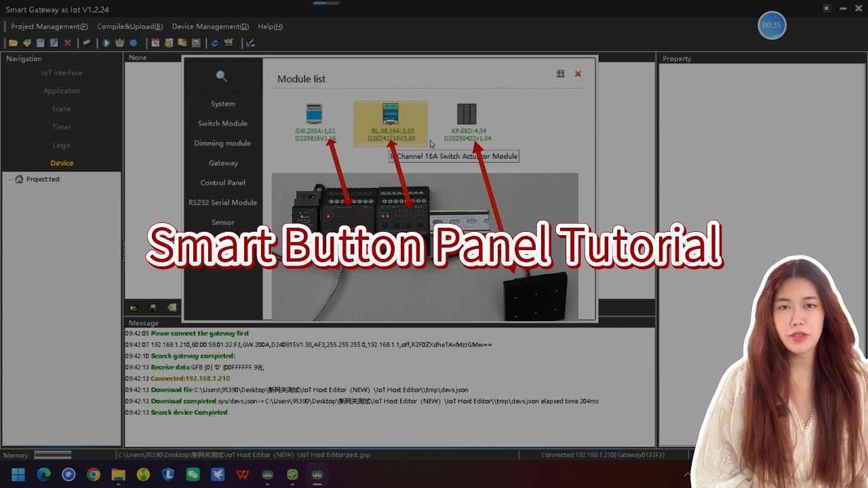Click the open project folder toolbar icon

[13, 43]
